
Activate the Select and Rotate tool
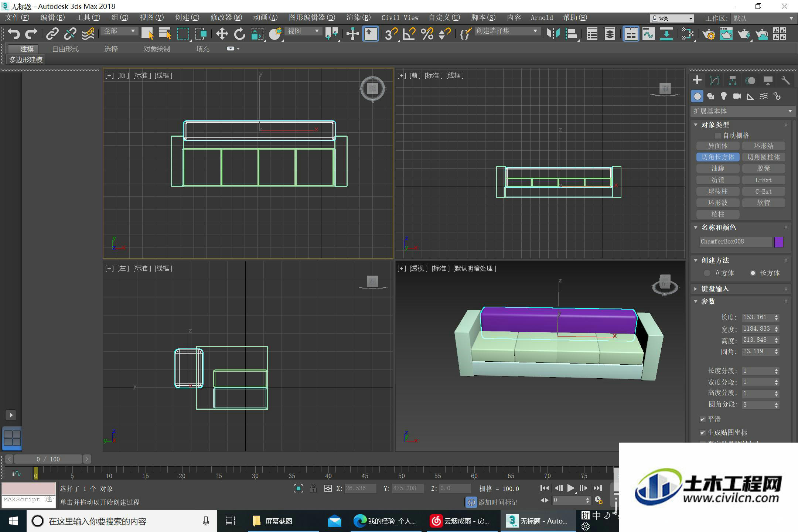tap(239, 34)
